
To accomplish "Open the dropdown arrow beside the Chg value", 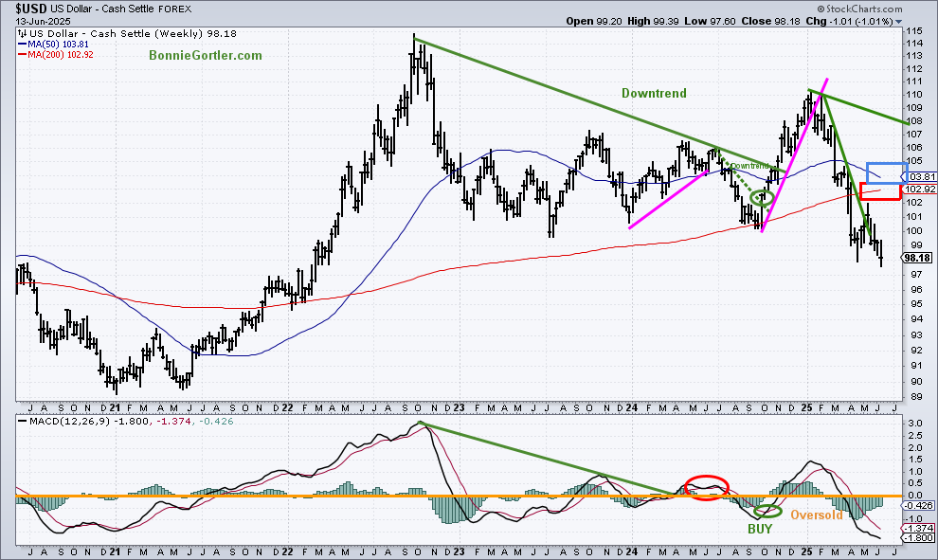I will (899, 22).
